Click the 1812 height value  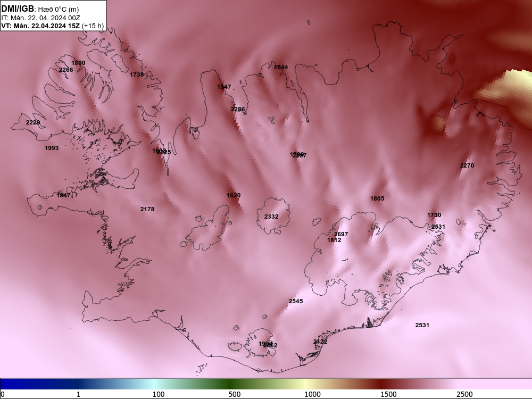point(334,240)
